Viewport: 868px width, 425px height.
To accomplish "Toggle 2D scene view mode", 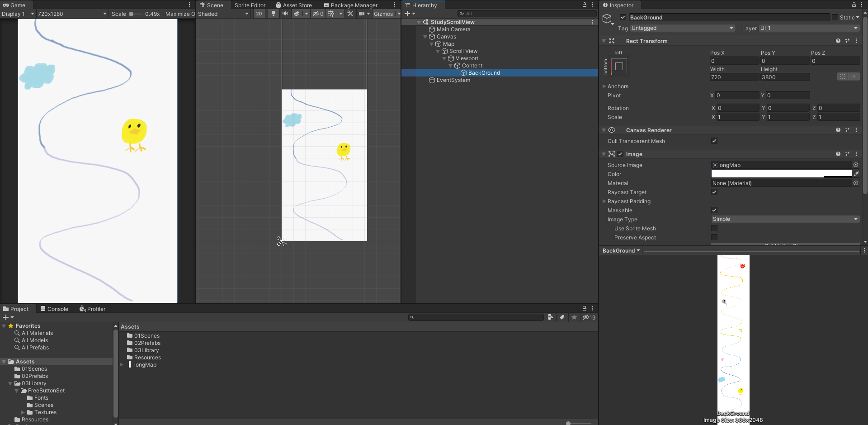I will [259, 14].
